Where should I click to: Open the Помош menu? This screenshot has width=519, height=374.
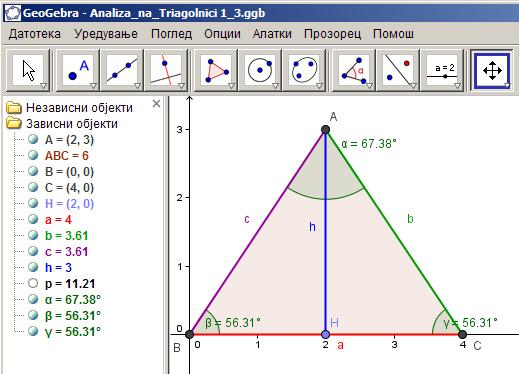393,34
